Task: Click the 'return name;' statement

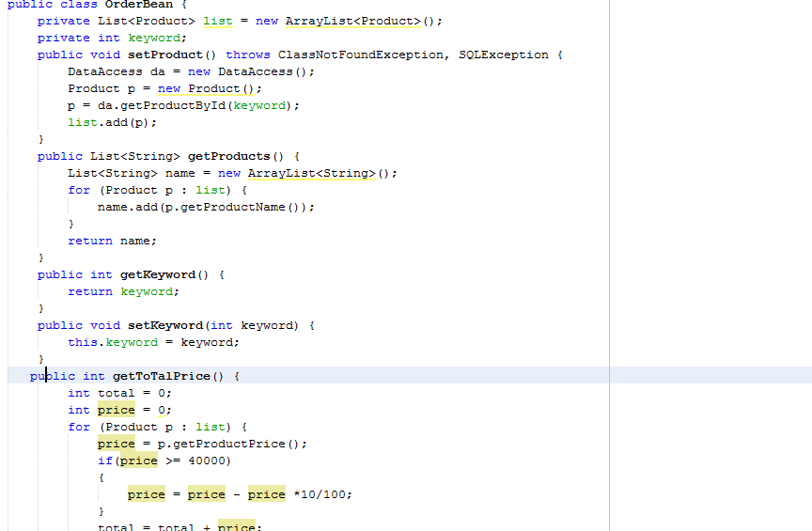Action: tap(112, 241)
